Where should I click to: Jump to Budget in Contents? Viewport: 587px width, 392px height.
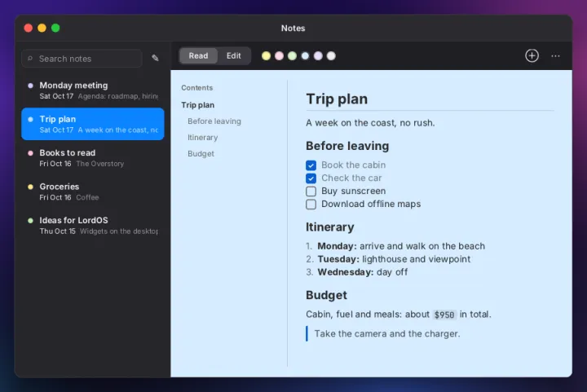(x=201, y=153)
